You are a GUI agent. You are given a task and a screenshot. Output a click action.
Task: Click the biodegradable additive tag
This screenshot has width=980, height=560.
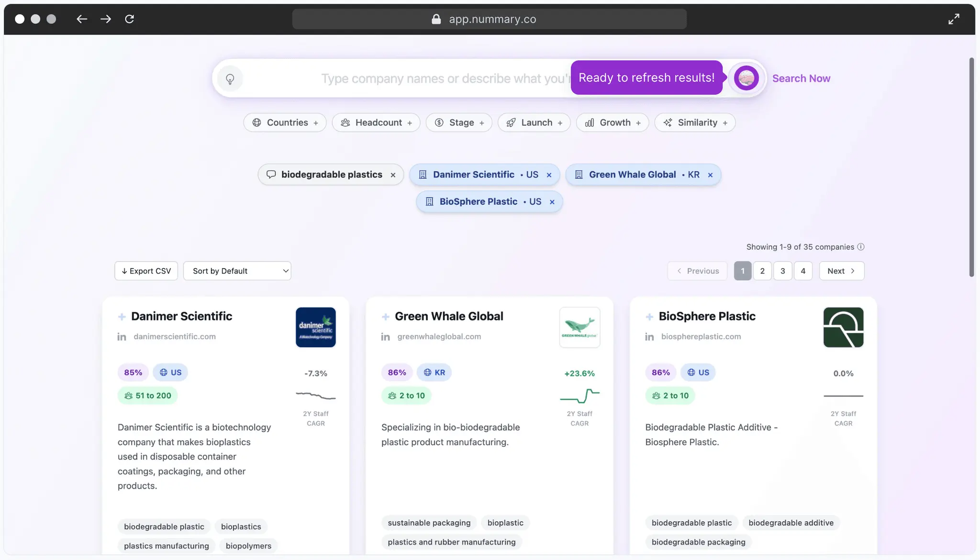[791, 523]
